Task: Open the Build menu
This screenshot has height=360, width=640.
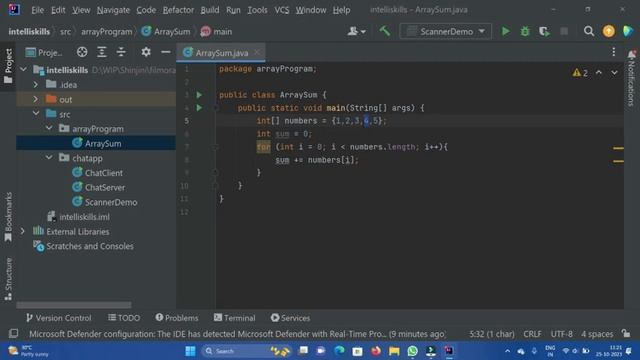Action: [x=210, y=10]
